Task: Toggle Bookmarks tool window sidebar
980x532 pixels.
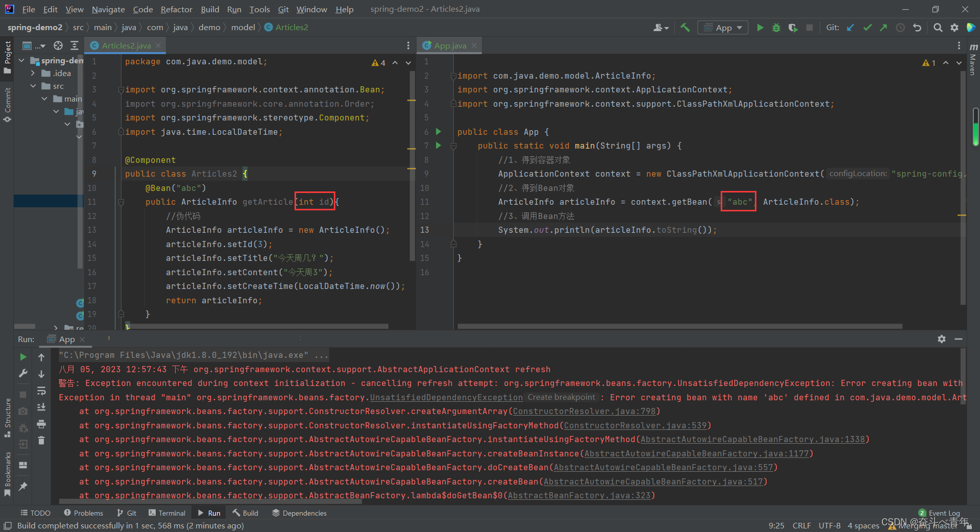Action: [7, 474]
